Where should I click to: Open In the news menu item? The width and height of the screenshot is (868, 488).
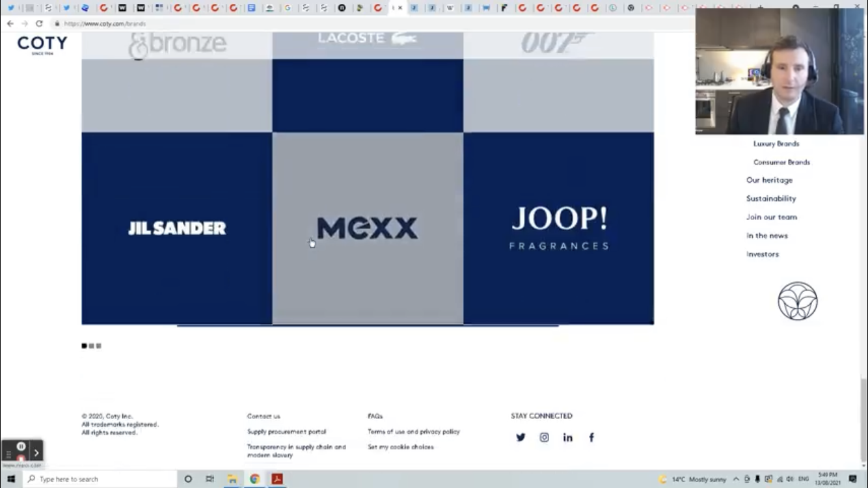[766, 236]
